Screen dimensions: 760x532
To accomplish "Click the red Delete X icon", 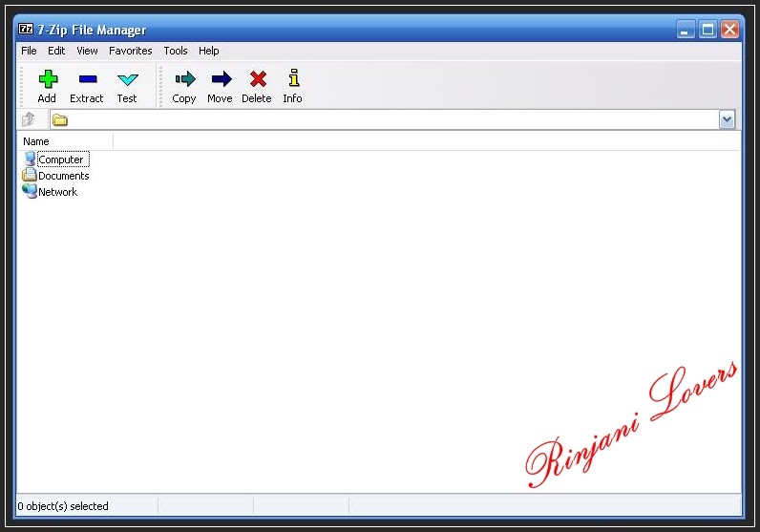I will [258, 78].
